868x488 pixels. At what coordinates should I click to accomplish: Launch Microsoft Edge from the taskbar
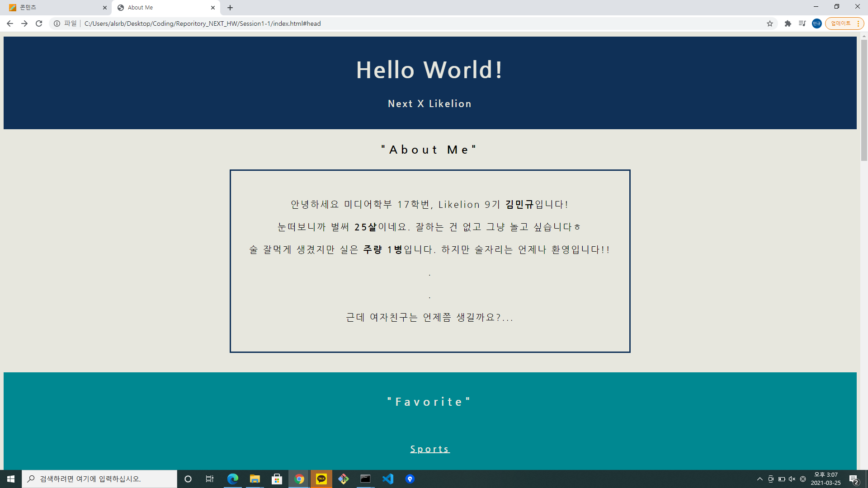click(233, 479)
